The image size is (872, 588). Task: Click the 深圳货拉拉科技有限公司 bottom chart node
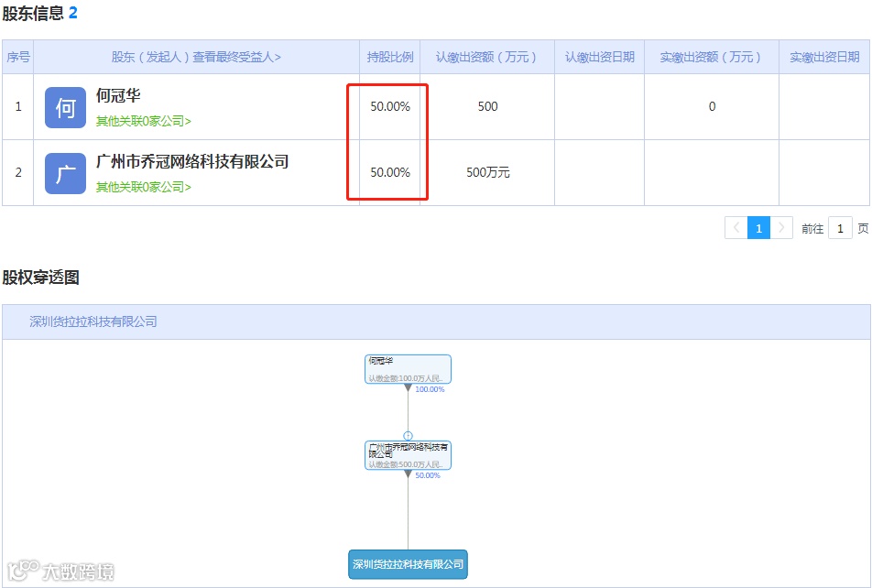tap(408, 564)
